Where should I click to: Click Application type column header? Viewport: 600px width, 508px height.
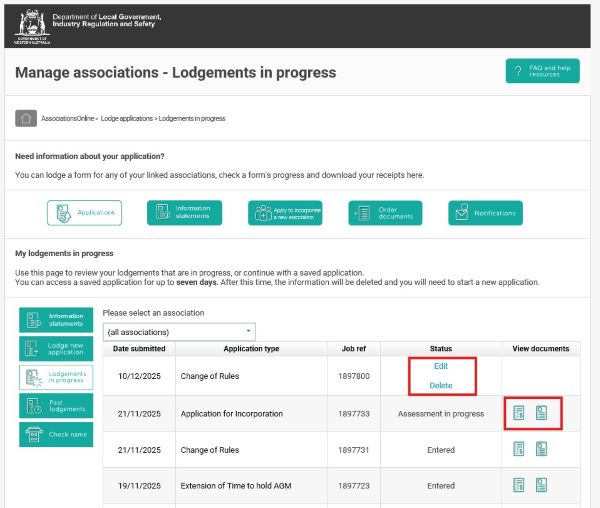tap(251, 348)
